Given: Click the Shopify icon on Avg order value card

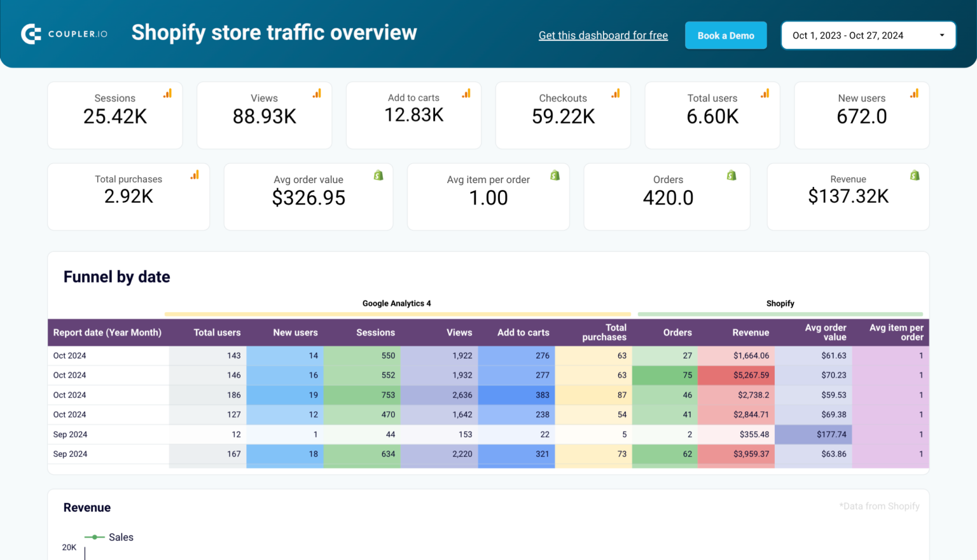Looking at the screenshot, I should pyautogui.click(x=378, y=175).
